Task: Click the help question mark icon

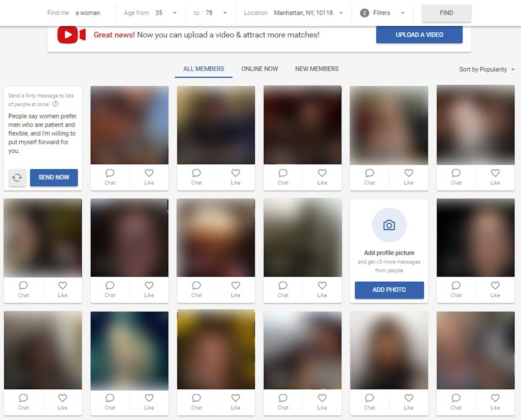Action: point(55,104)
